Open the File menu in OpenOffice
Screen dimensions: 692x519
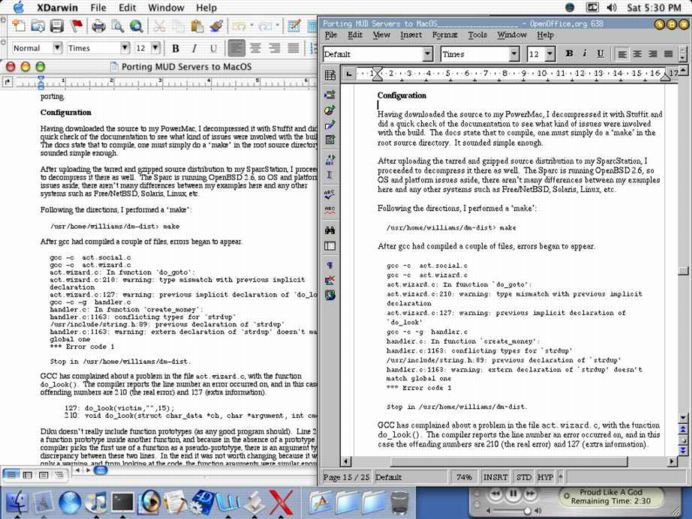pos(331,35)
